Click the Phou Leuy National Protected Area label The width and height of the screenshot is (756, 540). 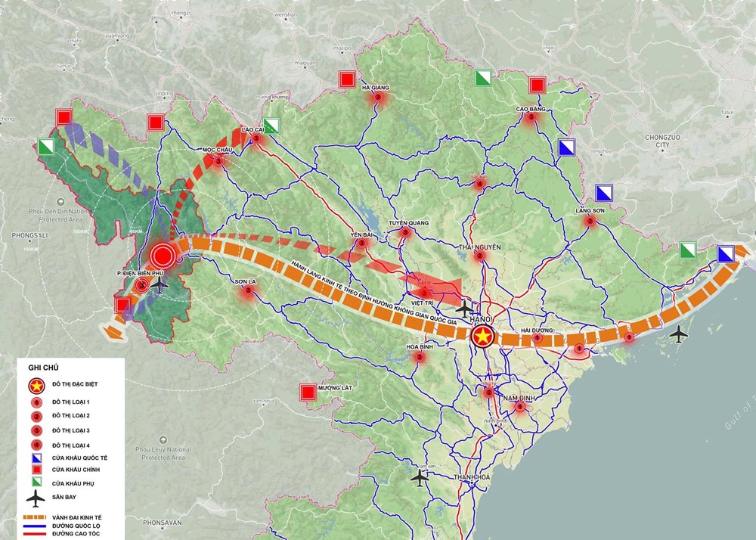coord(163,453)
